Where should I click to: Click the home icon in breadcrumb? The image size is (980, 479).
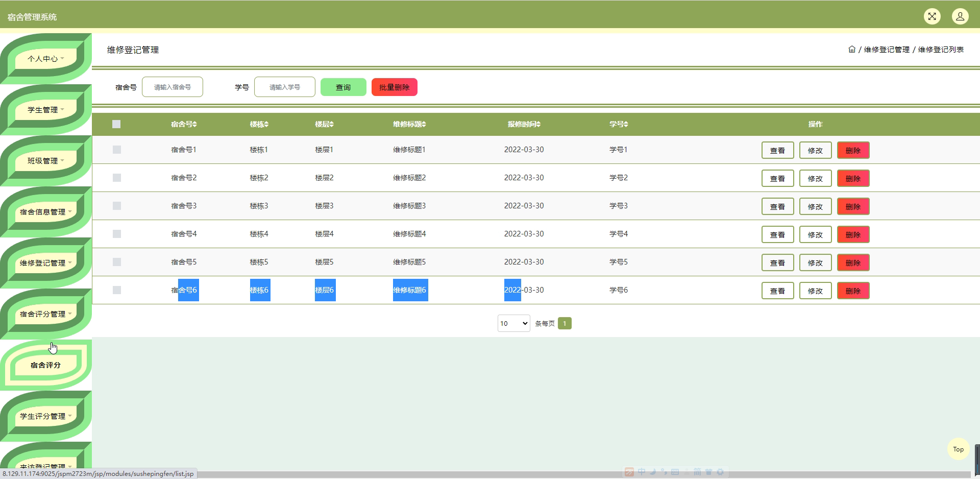point(852,50)
